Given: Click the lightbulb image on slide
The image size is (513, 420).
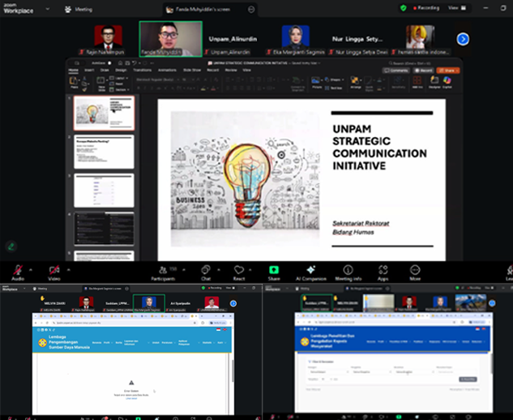Looking at the screenshot, I should pos(245,178).
